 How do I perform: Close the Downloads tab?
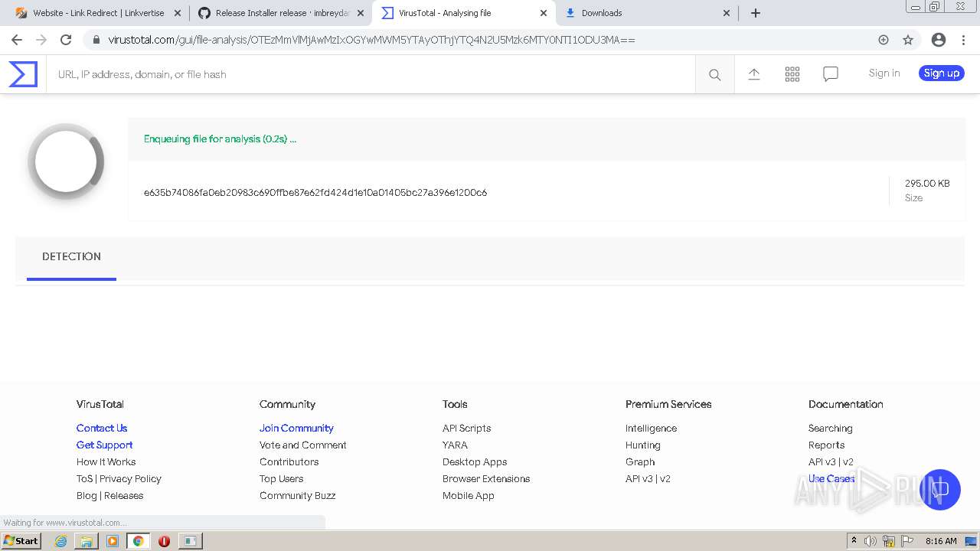point(727,13)
